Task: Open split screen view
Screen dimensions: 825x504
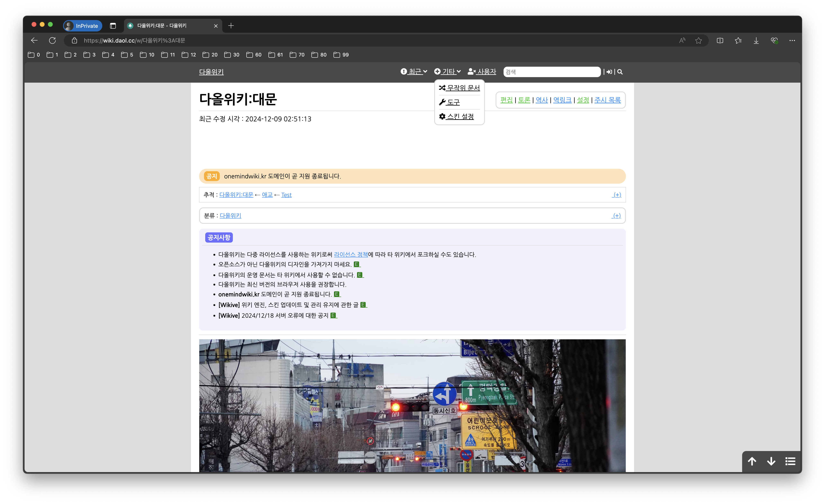Action: pos(720,40)
